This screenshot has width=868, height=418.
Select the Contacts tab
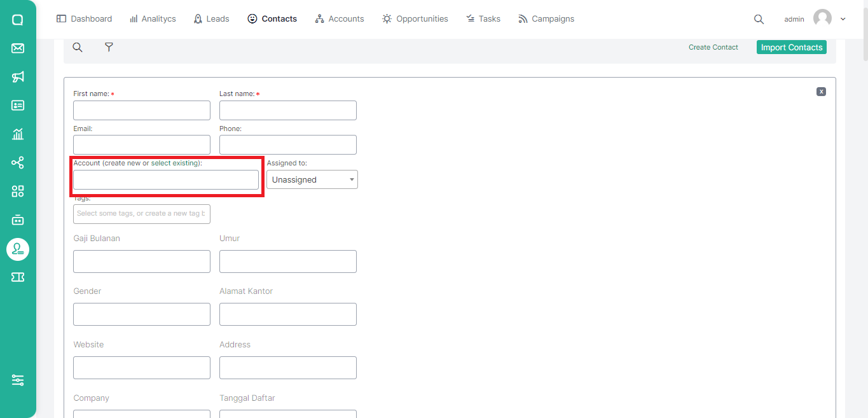tap(272, 19)
